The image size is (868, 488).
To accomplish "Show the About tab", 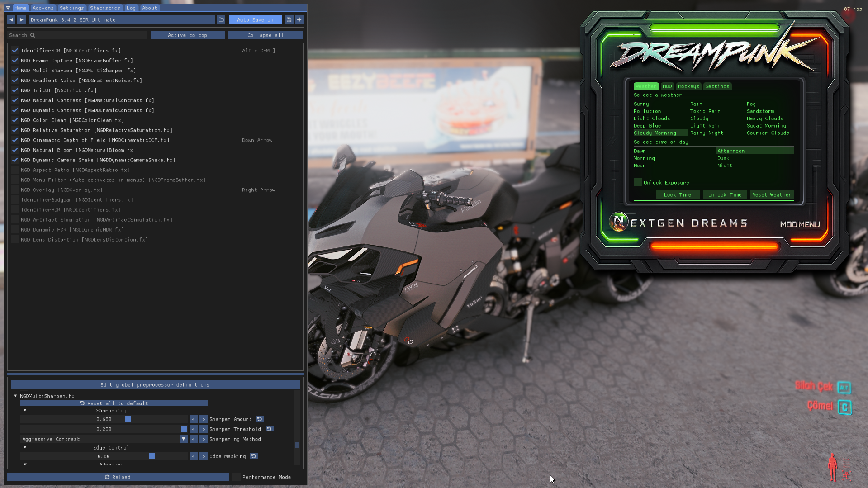I will [150, 8].
